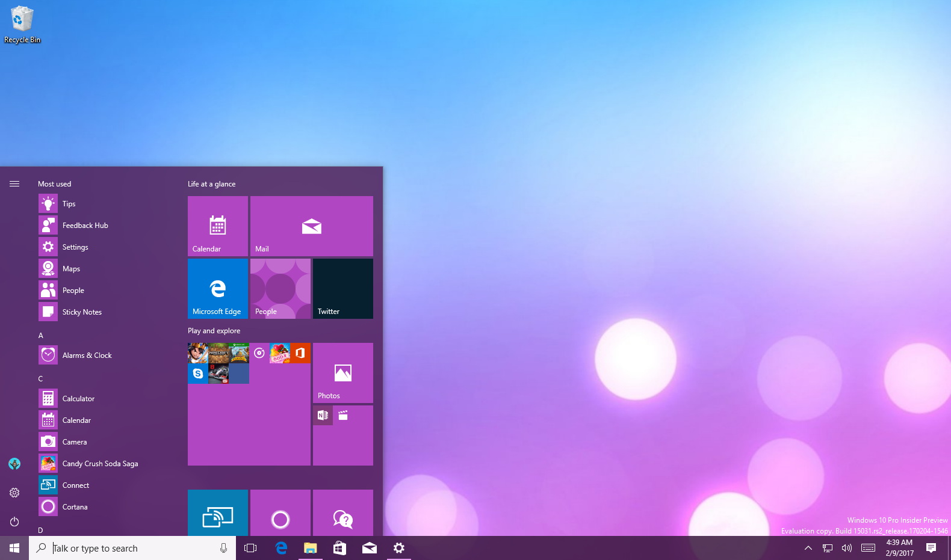The image size is (951, 560).
Task: Open network status in system tray
Action: pyautogui.click(x=828, y=548)
